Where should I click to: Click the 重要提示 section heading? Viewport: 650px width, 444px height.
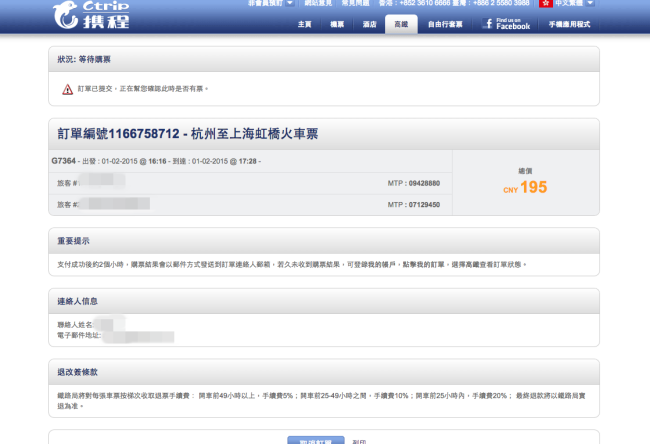coord(73,241)
